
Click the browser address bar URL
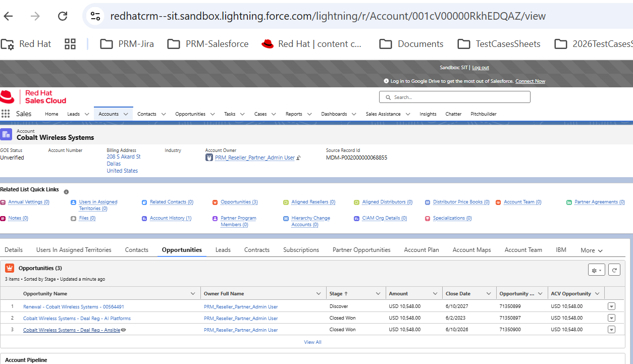pyautogui.click(x=328, y=16)
